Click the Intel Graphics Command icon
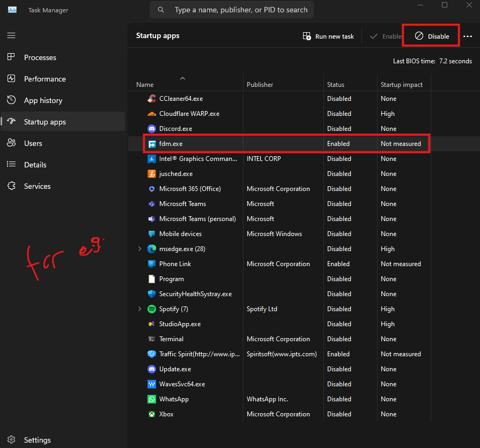 [x=152, y=159]
